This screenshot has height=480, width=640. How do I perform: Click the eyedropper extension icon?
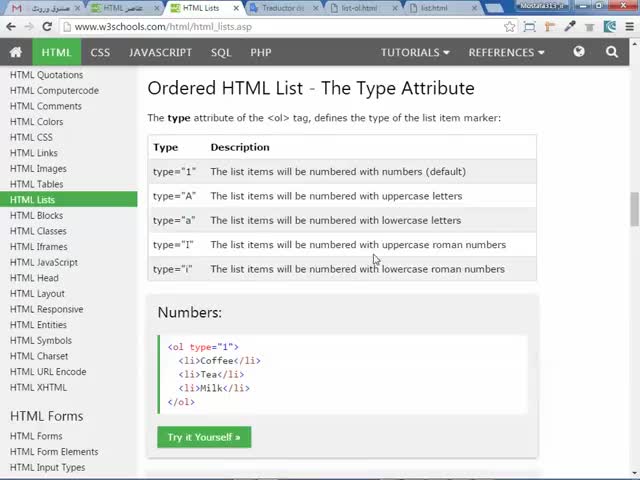click(x=570, y=27)
